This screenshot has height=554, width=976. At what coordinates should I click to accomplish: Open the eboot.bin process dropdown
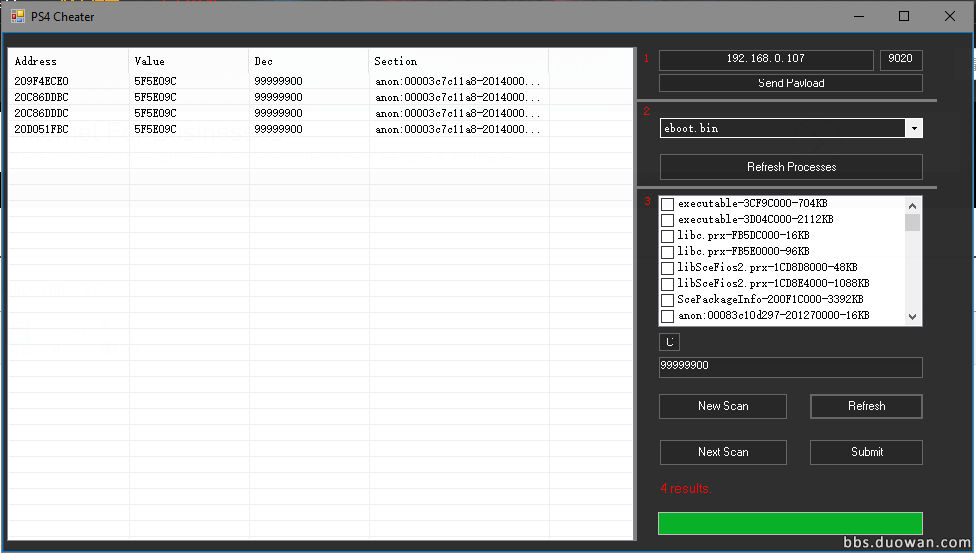pyautogui.click(x=913, y=129)
